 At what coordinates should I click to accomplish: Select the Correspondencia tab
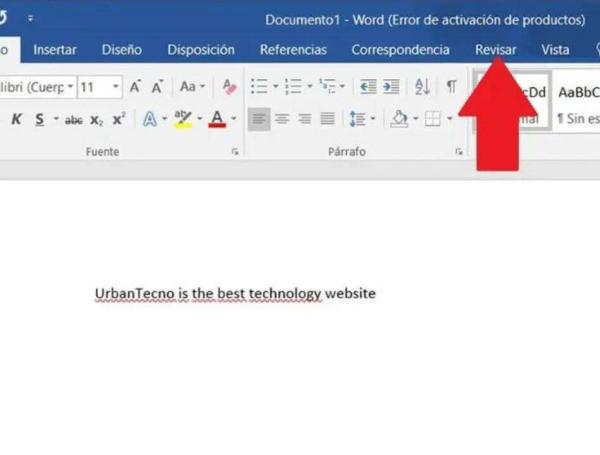pyautogui.click(x=400, y=50)
